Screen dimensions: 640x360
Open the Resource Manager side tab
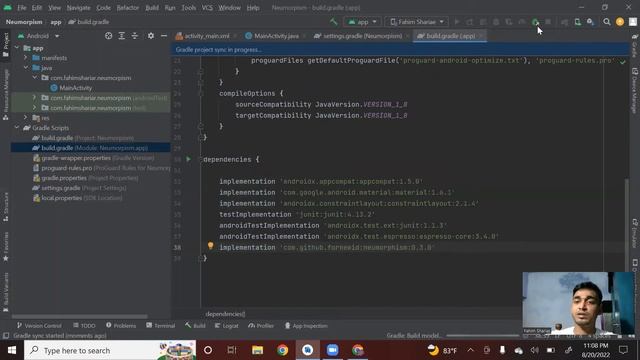(6, 95)
